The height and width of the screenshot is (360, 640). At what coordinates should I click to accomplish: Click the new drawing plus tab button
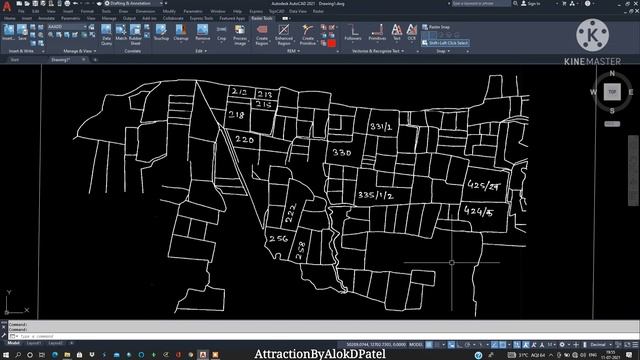[x=95, y=60]
